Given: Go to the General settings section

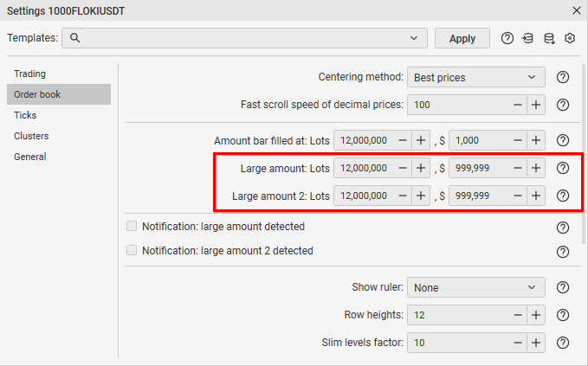Looking at the screenshot, I should (x=59, y=157).
